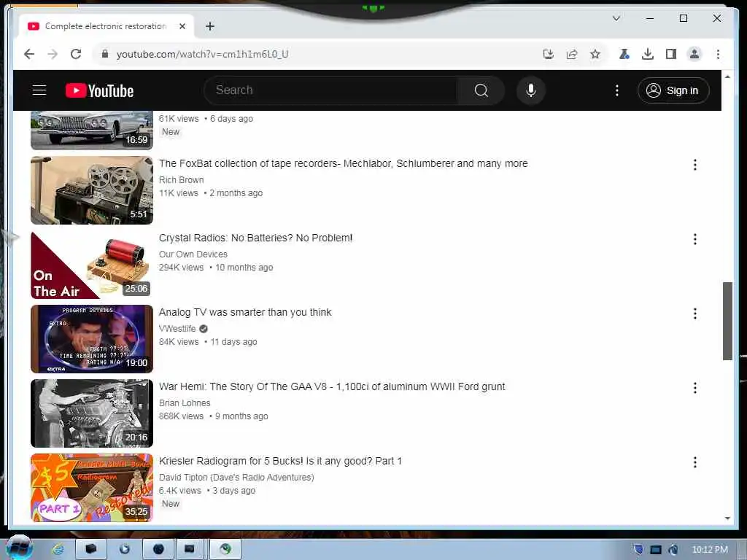Open options for Crystal Radios video
The image size is (747, 560).
click(695, 239)
